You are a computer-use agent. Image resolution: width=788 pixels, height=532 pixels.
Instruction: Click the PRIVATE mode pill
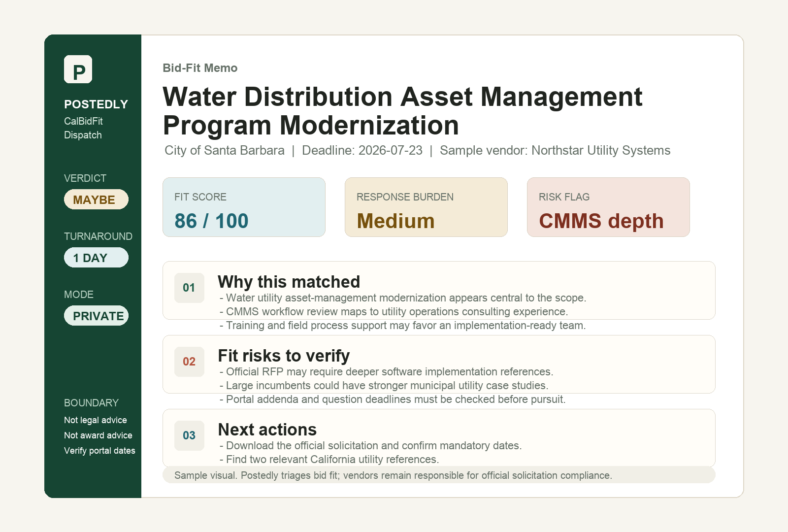(96, 316)
